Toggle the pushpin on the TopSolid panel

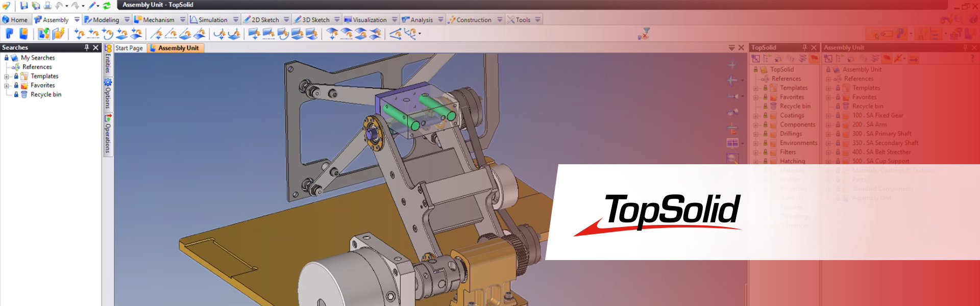(x=805, y=47)
